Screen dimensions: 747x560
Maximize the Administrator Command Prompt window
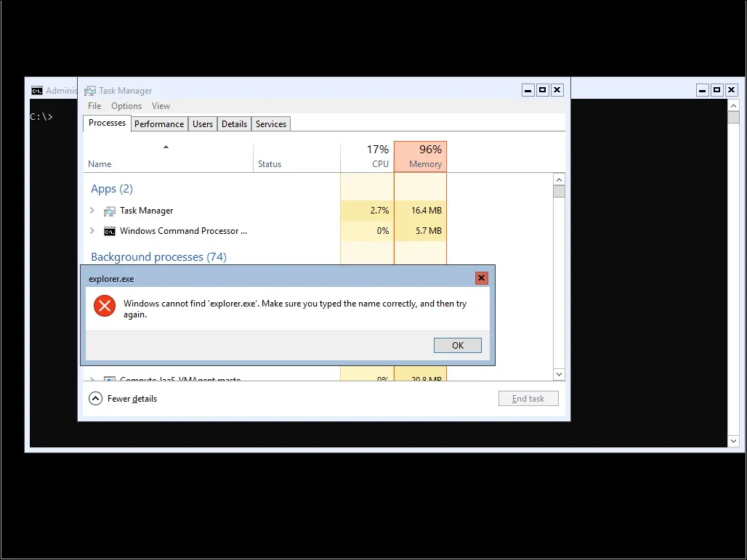[716, 90]
